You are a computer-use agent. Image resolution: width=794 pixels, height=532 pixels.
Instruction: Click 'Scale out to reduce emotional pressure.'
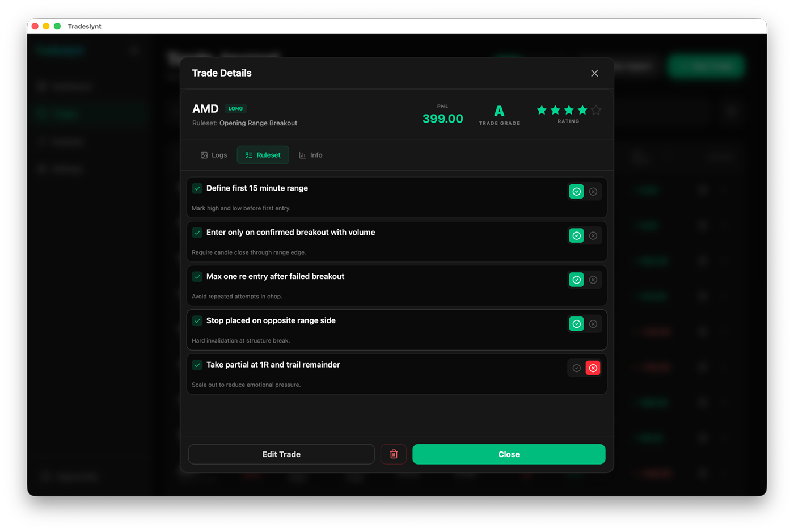246,385
